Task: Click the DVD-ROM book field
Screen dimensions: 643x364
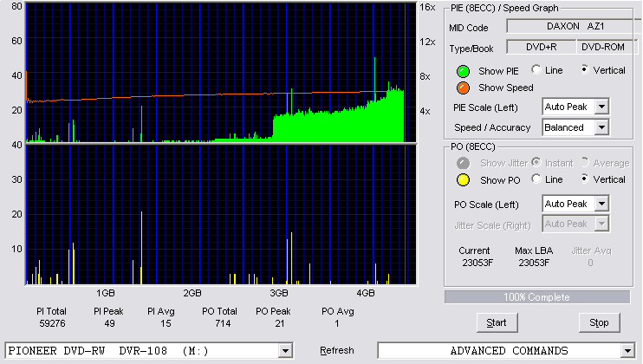Action: click(x=606, y=47)
